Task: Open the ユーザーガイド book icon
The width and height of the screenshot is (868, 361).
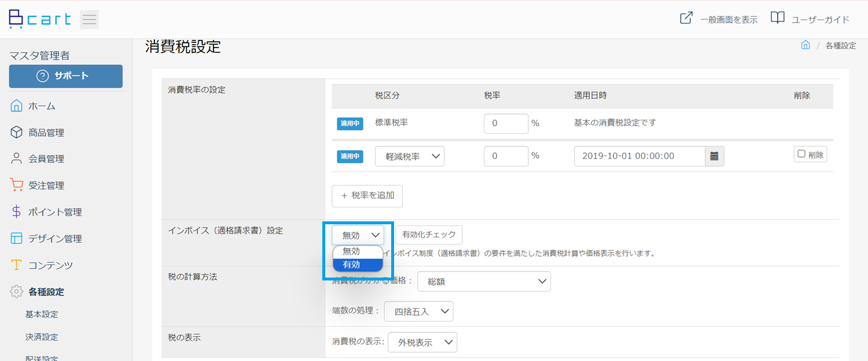Action: pyautogui.click(x=778, y=18)
